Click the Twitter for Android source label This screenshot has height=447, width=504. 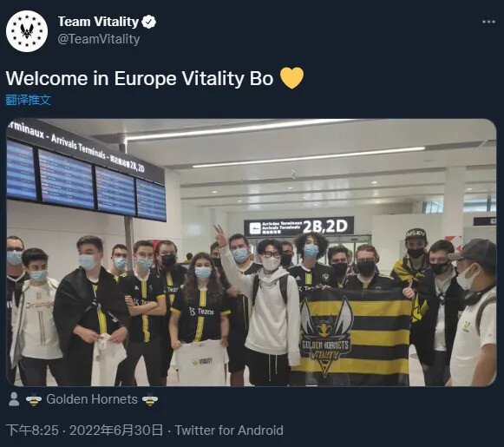(x=229, y=431)
